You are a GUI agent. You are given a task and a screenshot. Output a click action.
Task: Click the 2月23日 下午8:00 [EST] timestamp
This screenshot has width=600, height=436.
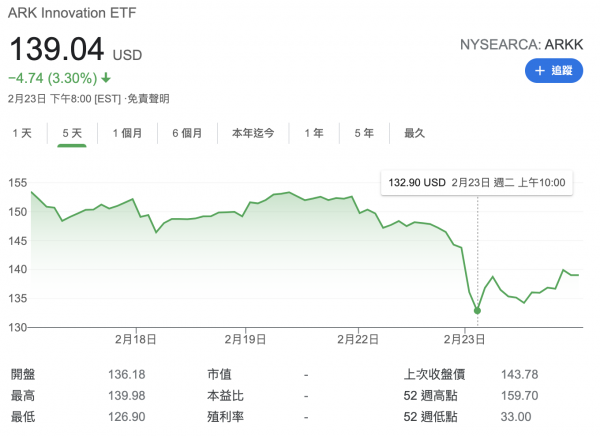64,99
